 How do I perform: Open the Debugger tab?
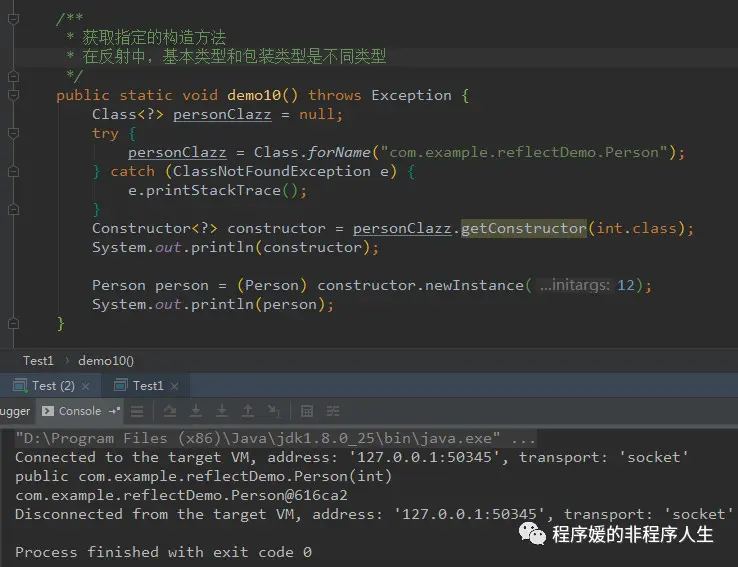click(x=15, y=411)
